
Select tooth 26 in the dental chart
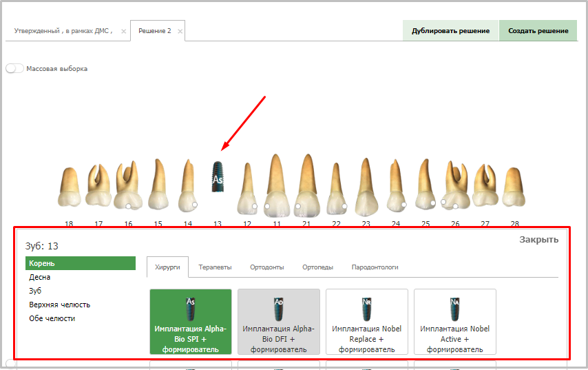(455, 185)
